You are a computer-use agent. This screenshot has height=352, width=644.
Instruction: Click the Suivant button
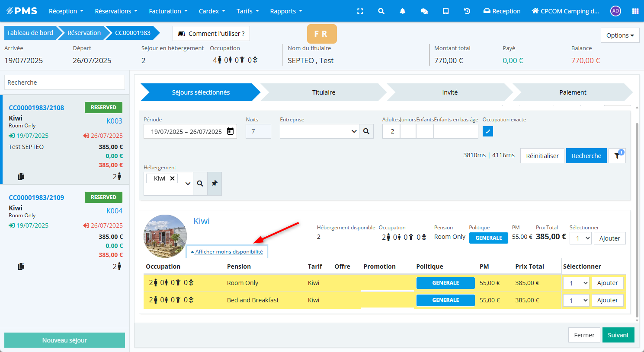[x=618, y=335]
